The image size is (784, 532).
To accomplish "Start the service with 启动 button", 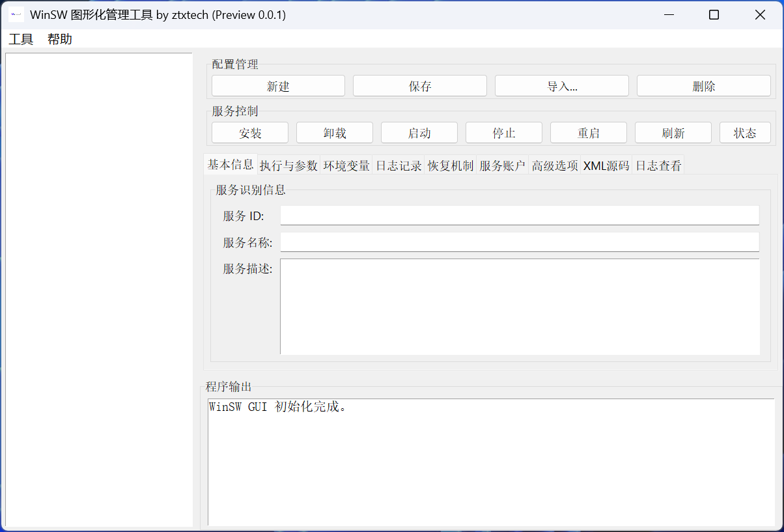I will point(419,133).
